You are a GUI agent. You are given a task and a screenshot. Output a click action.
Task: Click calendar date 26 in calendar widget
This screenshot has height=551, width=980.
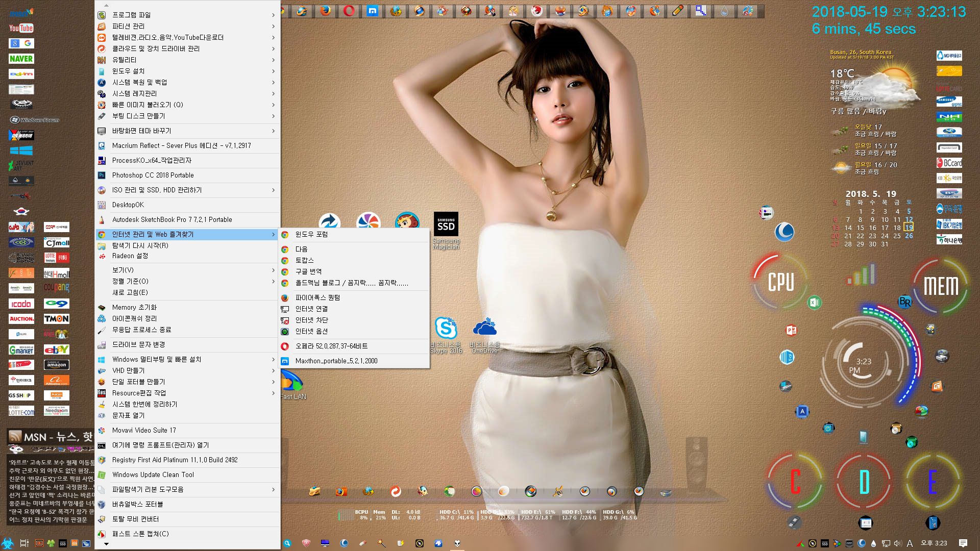tap(909, 236)
